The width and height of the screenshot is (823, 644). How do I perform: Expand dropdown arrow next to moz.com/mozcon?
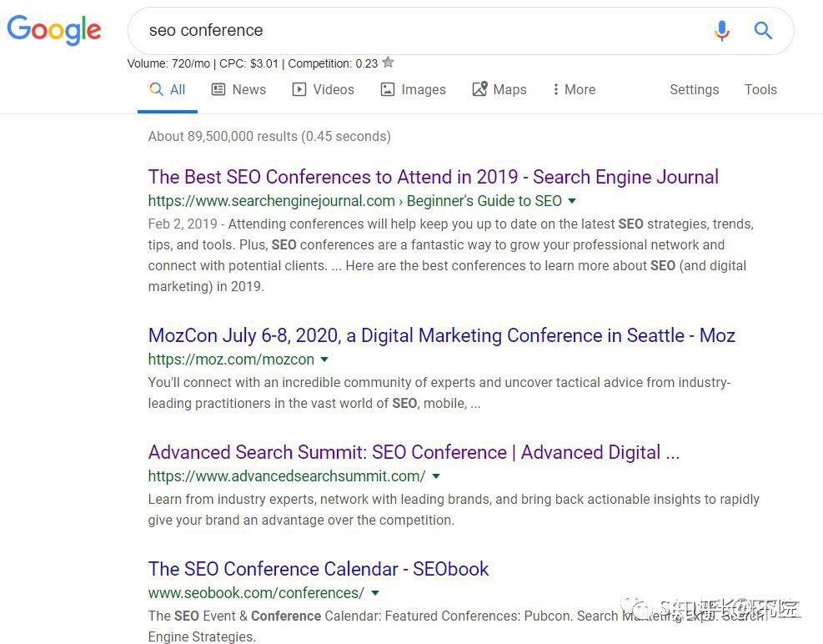[x=324, y=360]
